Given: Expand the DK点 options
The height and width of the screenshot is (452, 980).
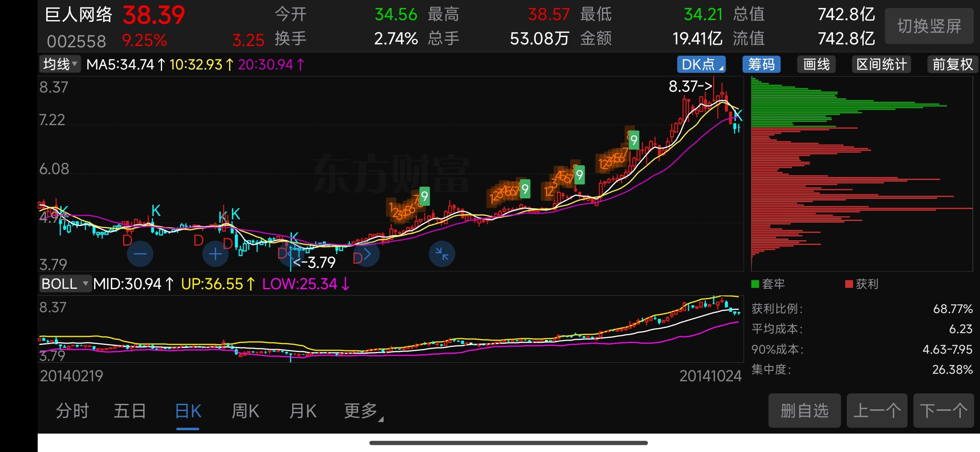Looking at the screenshot, I should [701, 64].
